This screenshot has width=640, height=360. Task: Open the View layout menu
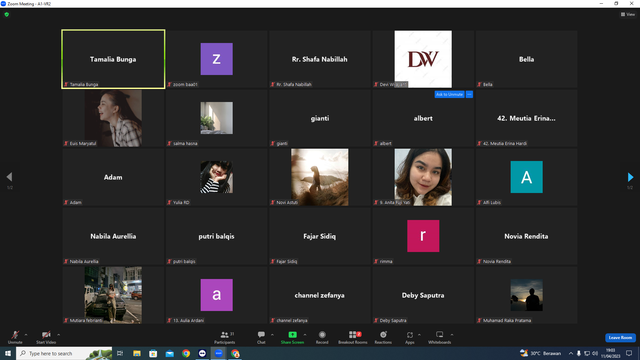[x=628, y=14]
